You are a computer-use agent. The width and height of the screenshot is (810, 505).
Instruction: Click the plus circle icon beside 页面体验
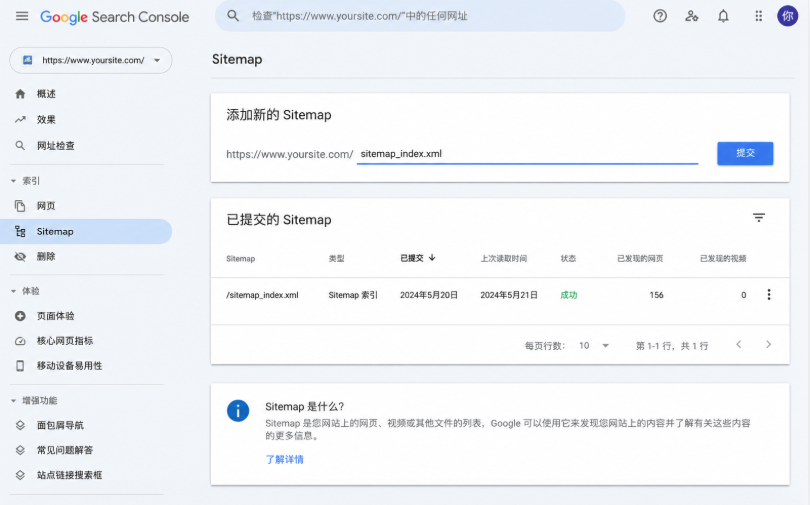click(20, 316)
